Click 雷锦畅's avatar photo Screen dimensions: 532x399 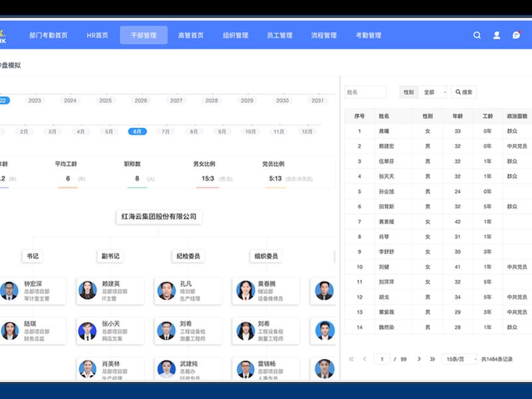tap(245, 370)
